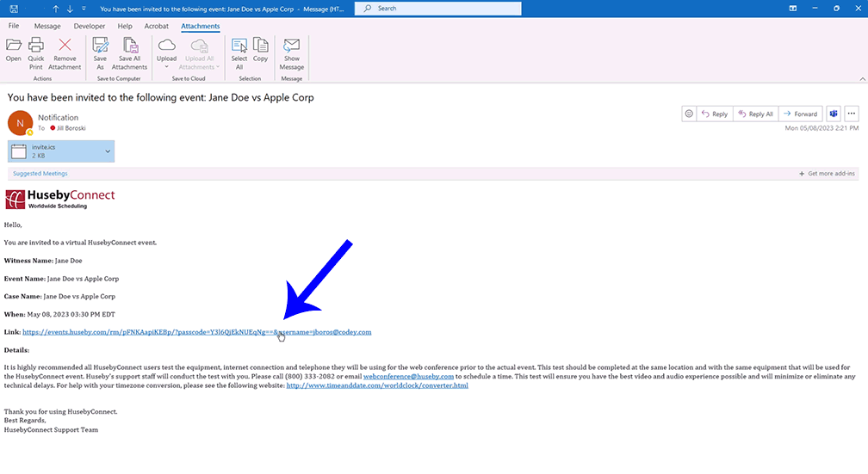Open Quick Access Toolbar customize dropdown
868x474 pixels.
point(84,9)
